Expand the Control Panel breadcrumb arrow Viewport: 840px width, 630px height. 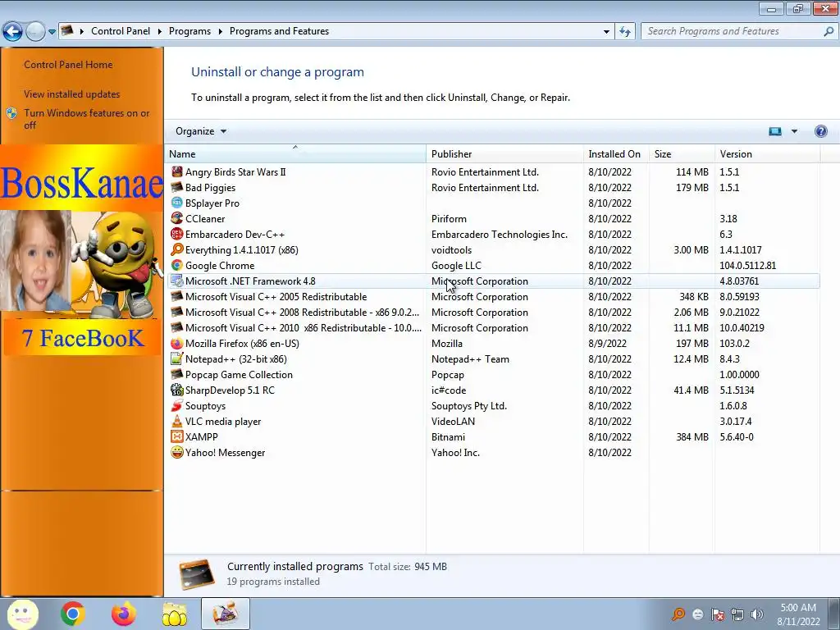[x=160, y=32]
